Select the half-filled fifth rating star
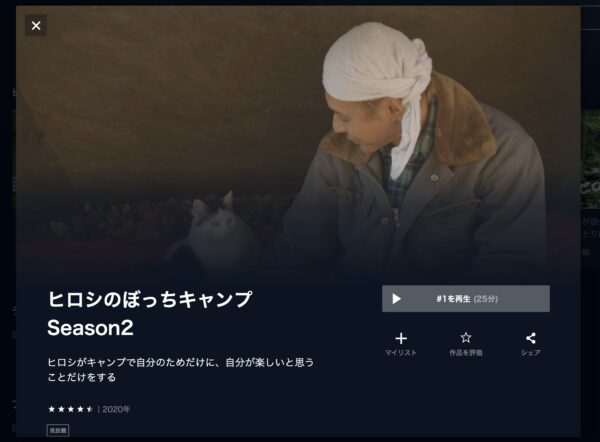This screenshot has width=600, height=442. pos(90,409)
